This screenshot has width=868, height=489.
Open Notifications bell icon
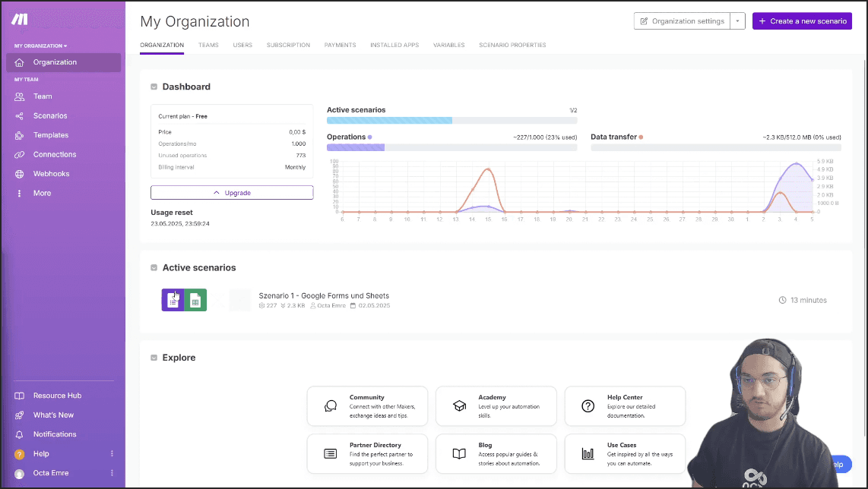click(19, 434)
